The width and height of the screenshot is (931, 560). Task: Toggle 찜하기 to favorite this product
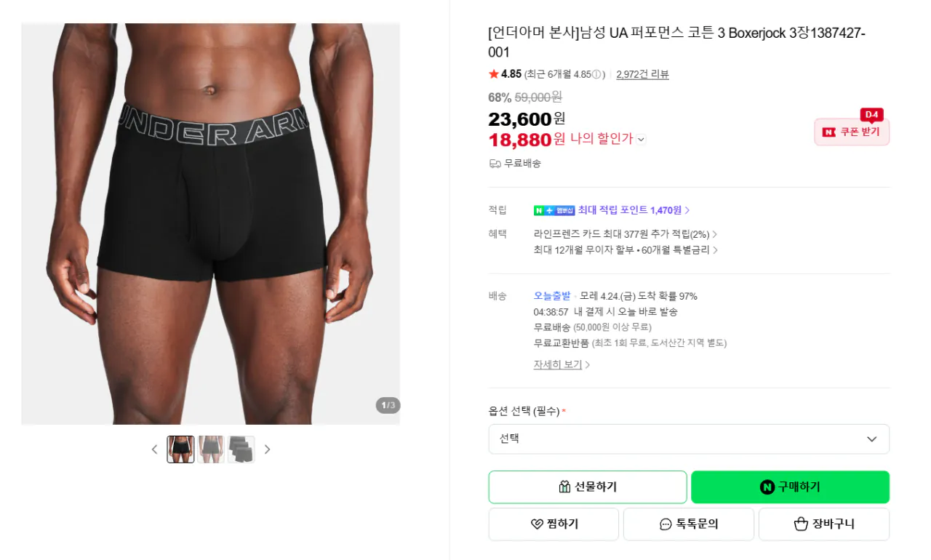(554, 524)
